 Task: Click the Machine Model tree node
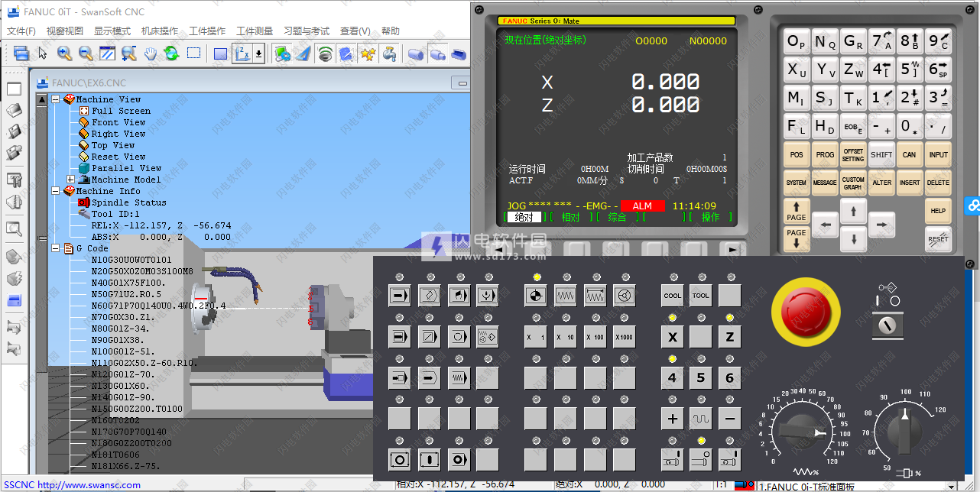(x=118, y=180)
